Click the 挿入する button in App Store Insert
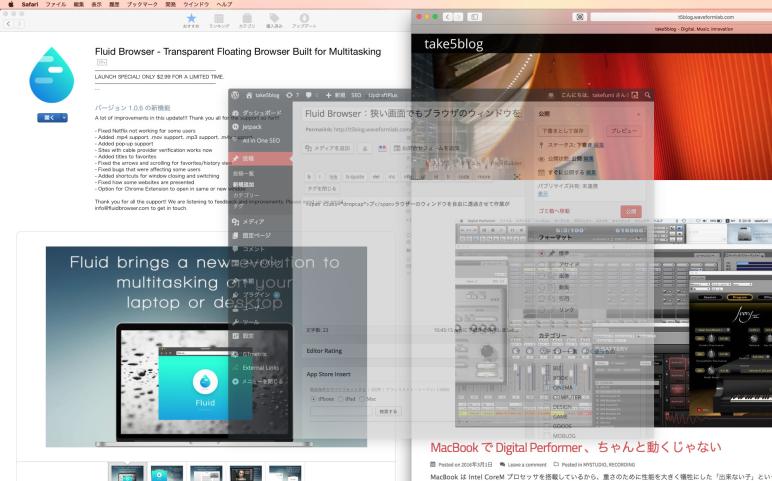This screenshot has width=772, height=481. click(x=388, y=412)
